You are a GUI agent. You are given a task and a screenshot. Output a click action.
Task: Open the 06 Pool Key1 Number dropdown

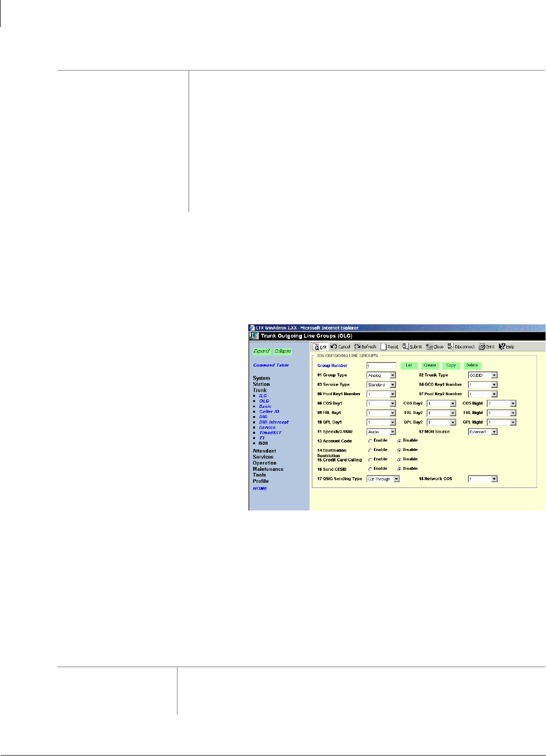pyautogui.click(x=381, y=394)
